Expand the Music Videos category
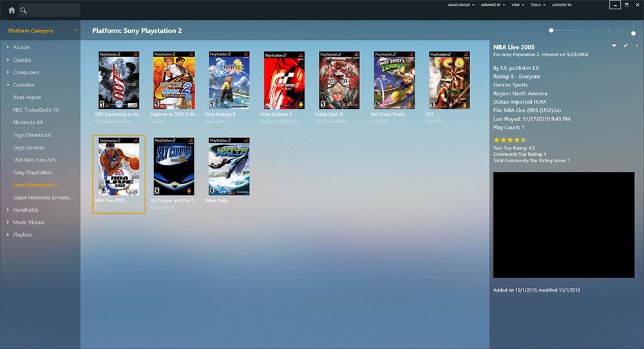 (8, 222)
